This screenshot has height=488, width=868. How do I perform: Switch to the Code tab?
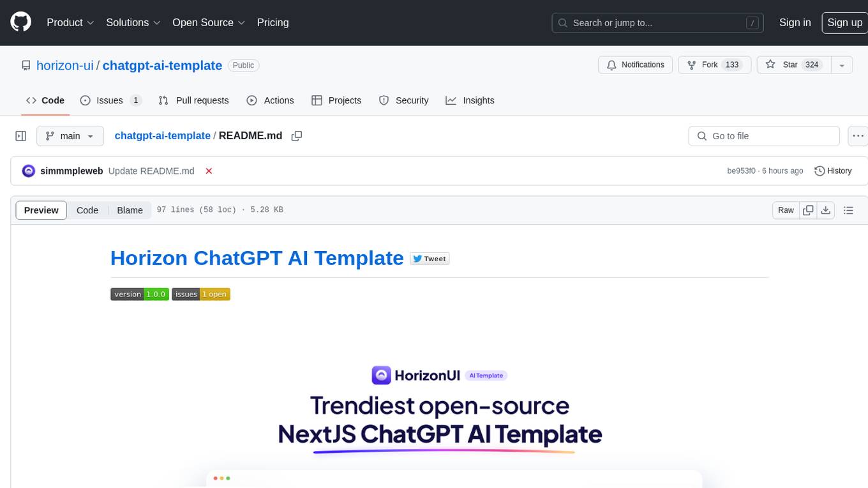click(45, 100)
